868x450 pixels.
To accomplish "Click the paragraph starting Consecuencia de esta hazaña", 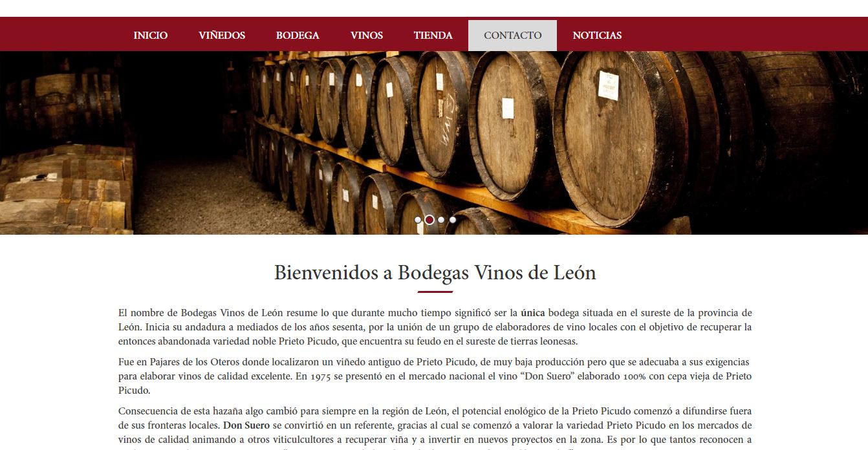I will point(435,428).
